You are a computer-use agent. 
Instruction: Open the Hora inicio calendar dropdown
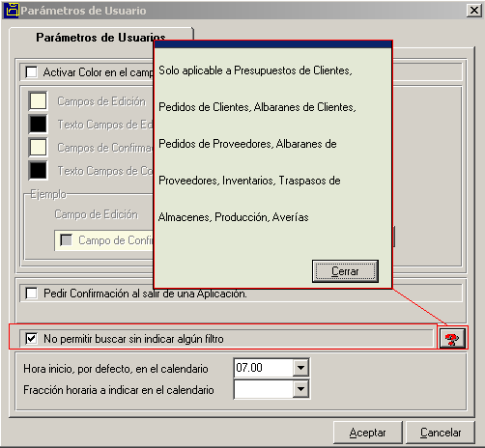click(300, 367)
